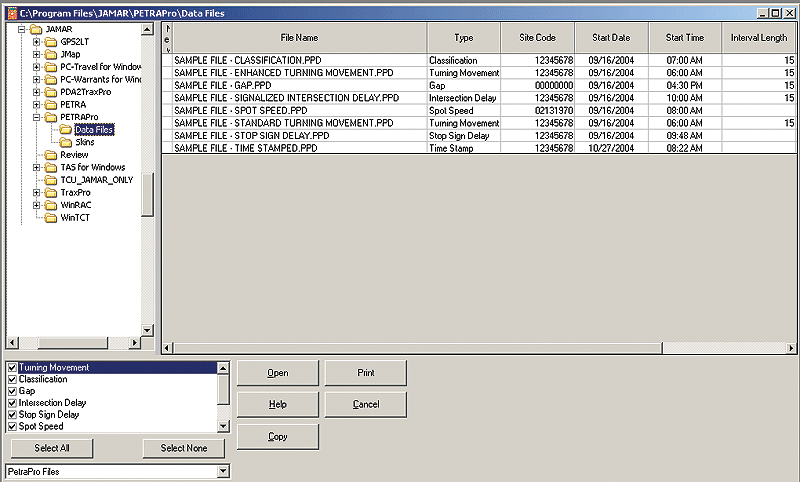
Task: Click the folder tree vertical scrollbar thumb
Action: coord(147,195)
